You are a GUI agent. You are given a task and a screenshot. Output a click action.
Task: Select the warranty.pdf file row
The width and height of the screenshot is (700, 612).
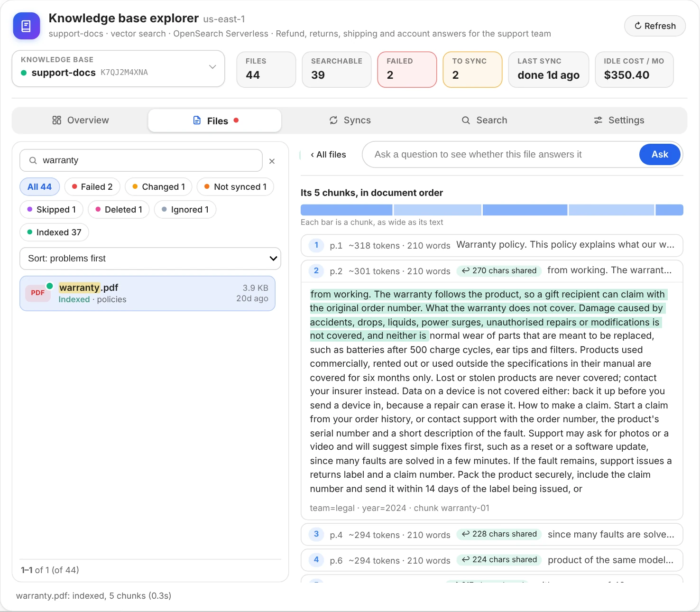[147, 294]
